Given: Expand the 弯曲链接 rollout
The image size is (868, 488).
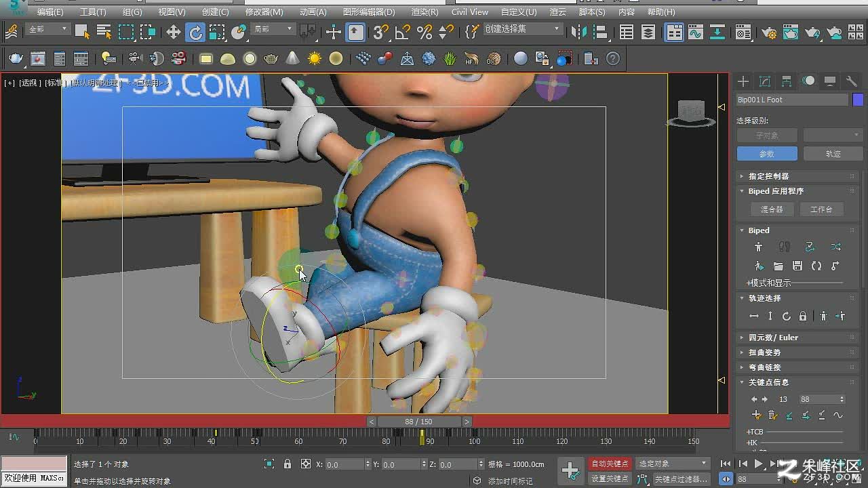Looking at the screenshot, I should [x=797, y=367].
